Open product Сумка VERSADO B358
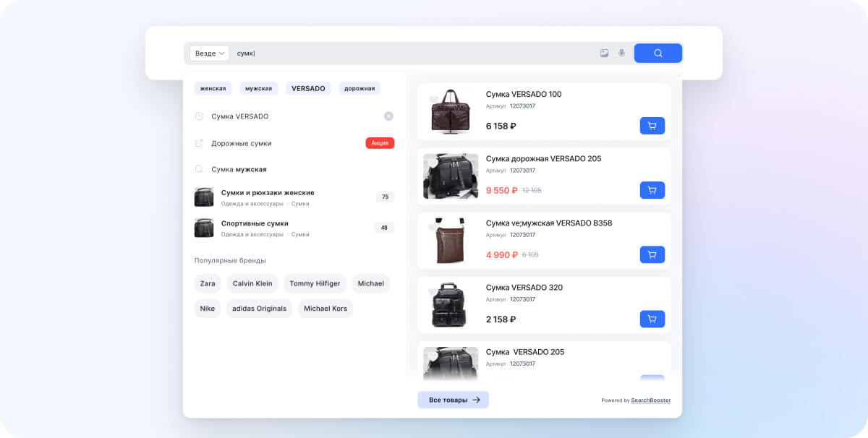This screenshot has width=868, height=438. pos(549,223)
